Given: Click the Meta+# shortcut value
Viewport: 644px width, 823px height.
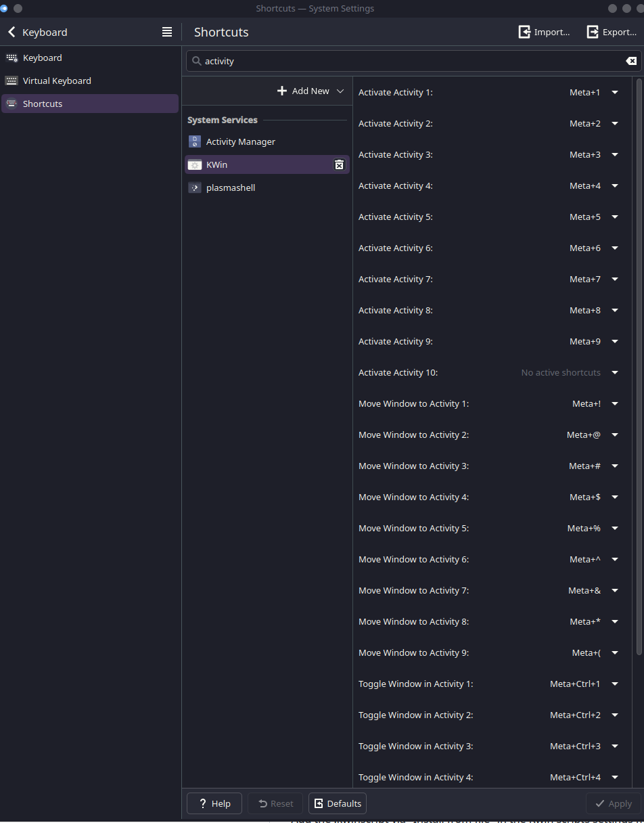Looking at the screenshot, I should click(x=584, y=466).
